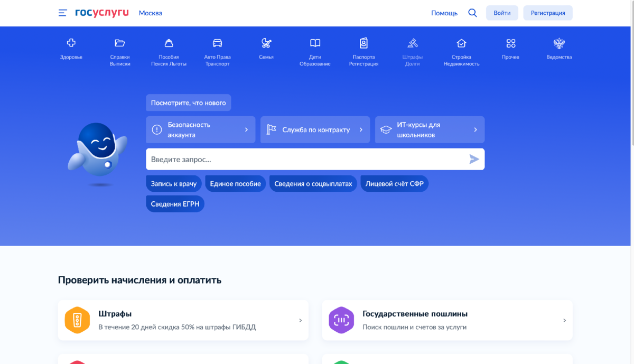Open Паспорта Регистрация icon
Viewport: 634px width, 364px height.
coord(363,43)
